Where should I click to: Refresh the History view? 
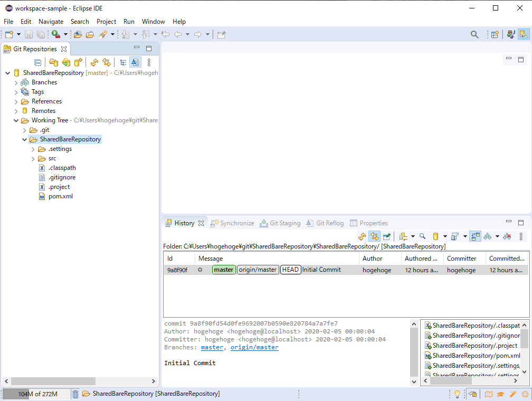pos(362,236)
